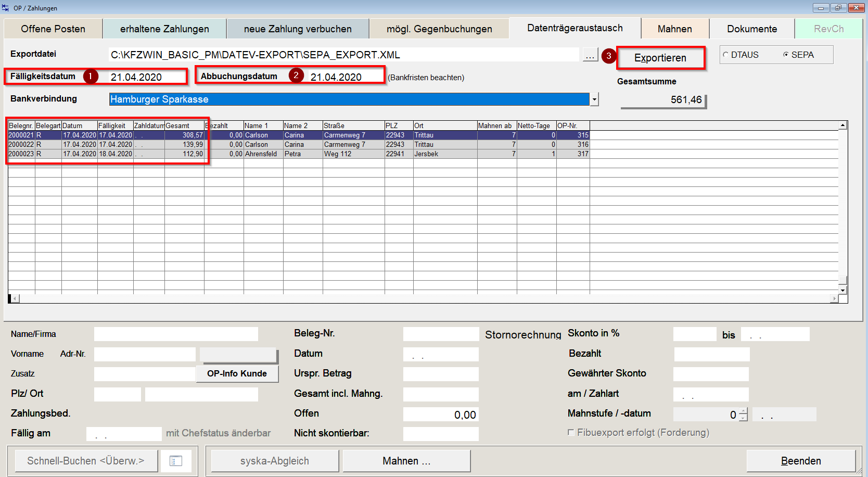868x477 pixels.
Task: Click the Name 1 column header
Action: (263, 125)
